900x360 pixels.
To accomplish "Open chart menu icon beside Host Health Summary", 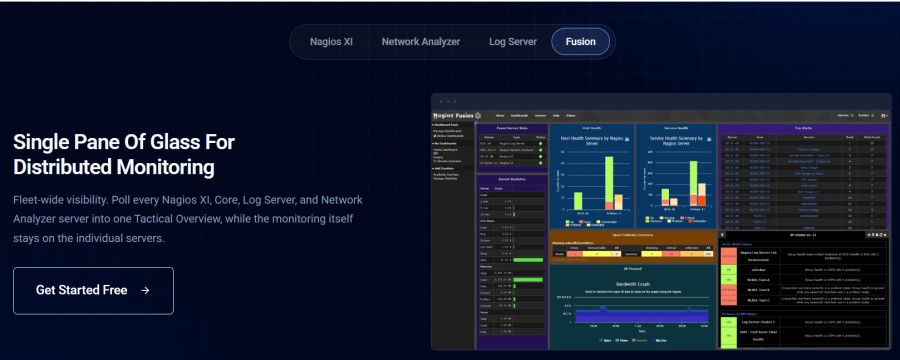I will (x=627, y=139).
